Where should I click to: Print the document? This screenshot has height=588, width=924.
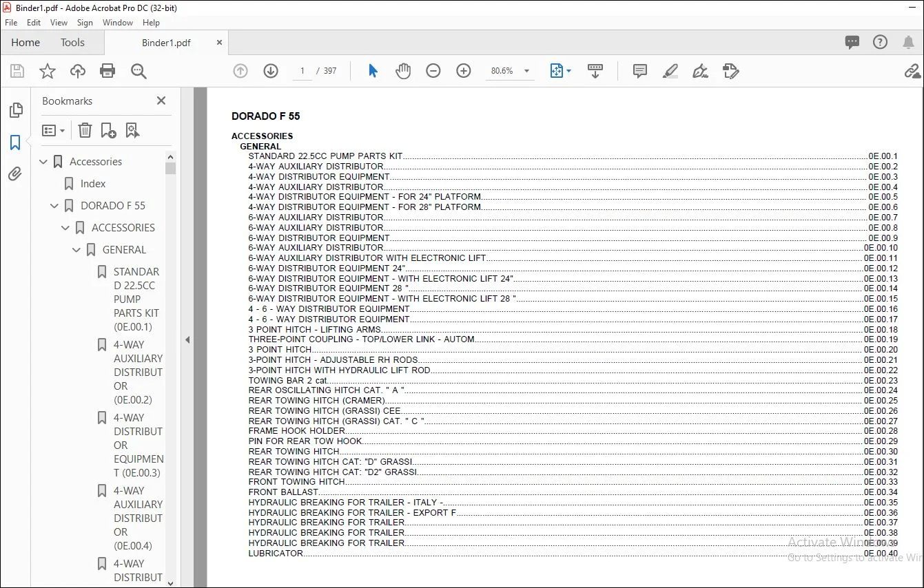point(107,71)
